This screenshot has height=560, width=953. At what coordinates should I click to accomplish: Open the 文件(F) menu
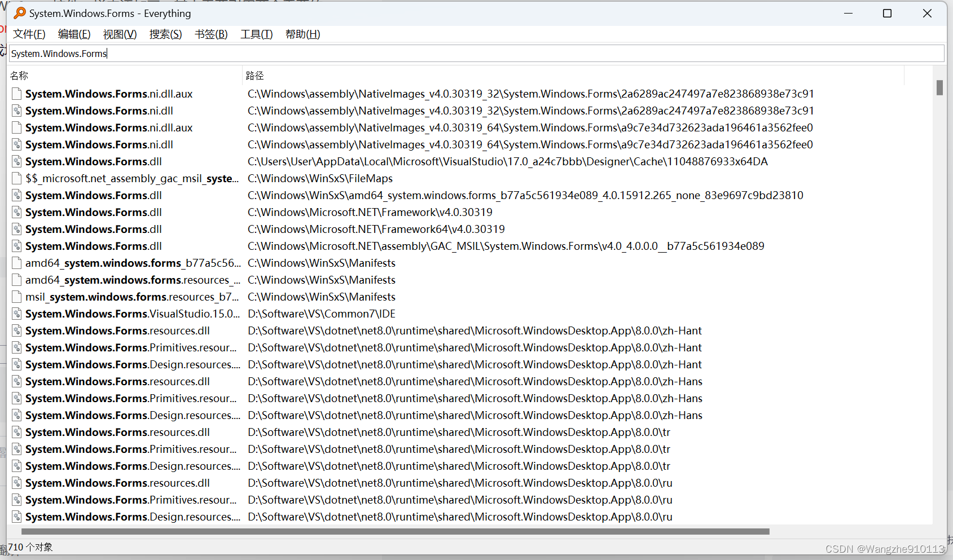click(x=29, y=34)
